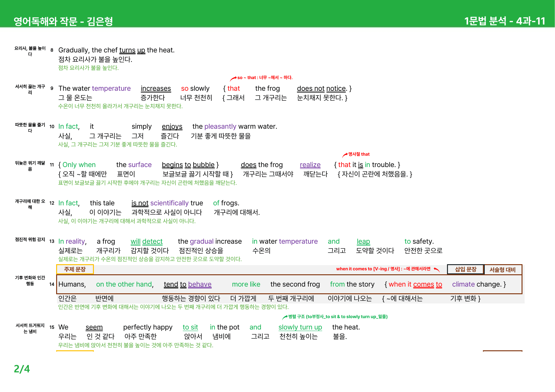This screenshot has height=392, width=555.
Task: Click the sentence number '14'
Action: [x=52, y=284]
